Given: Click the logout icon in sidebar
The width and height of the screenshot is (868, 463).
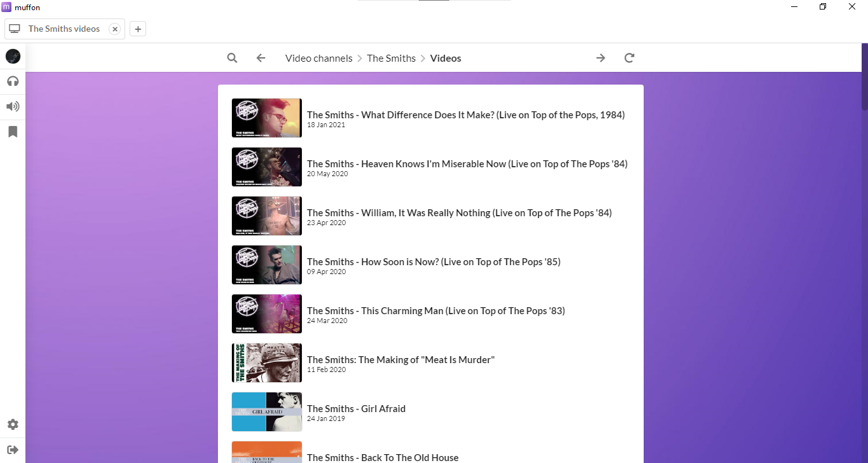Looking at the screenshot, I should [x=13, y=450].
